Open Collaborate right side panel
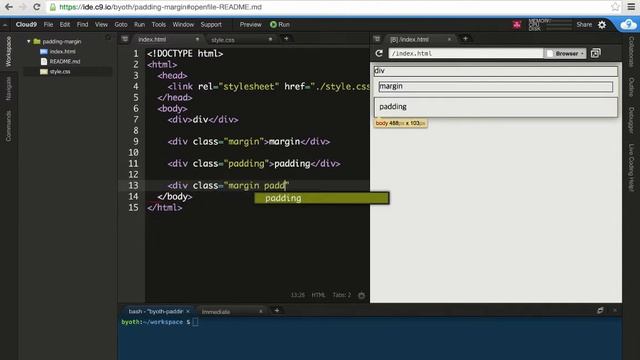Viewport: 640px width, 360px height. 631,52
